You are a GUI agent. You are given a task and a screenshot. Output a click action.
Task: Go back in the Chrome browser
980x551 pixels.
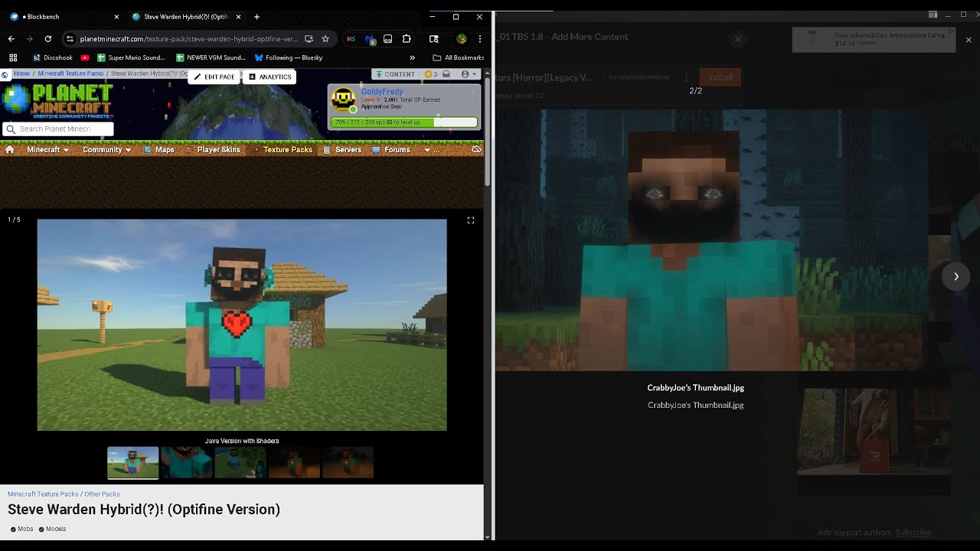(11, 39)
